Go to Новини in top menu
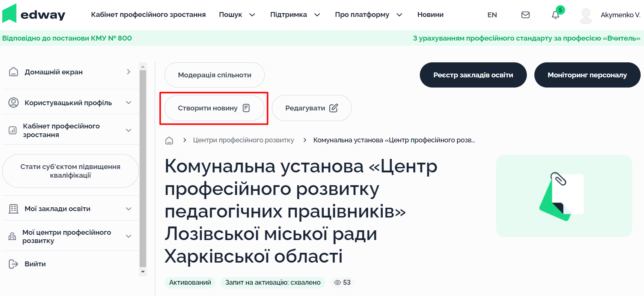The width and height of the screenshot is (644, 296). pos(430,15)
